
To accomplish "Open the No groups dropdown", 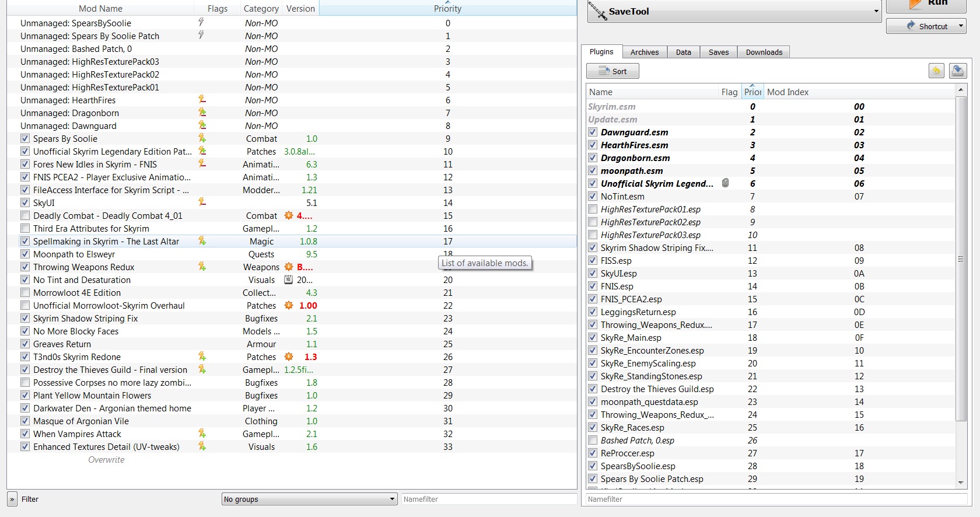I will pos(309,499).
